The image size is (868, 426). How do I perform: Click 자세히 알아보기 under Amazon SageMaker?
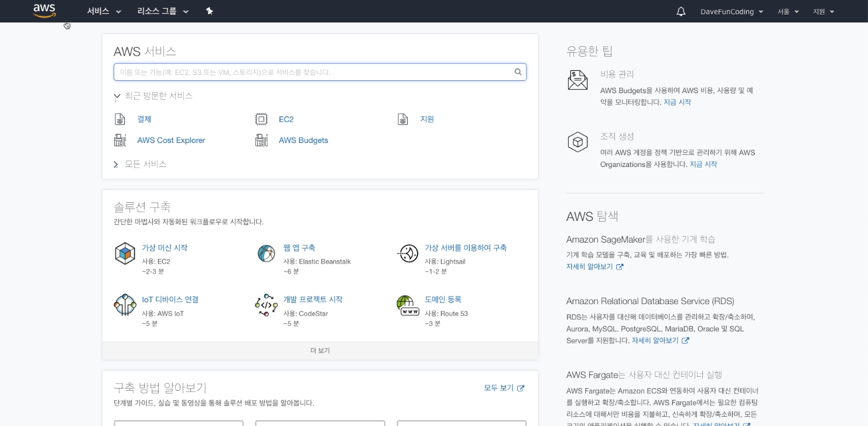589,267
